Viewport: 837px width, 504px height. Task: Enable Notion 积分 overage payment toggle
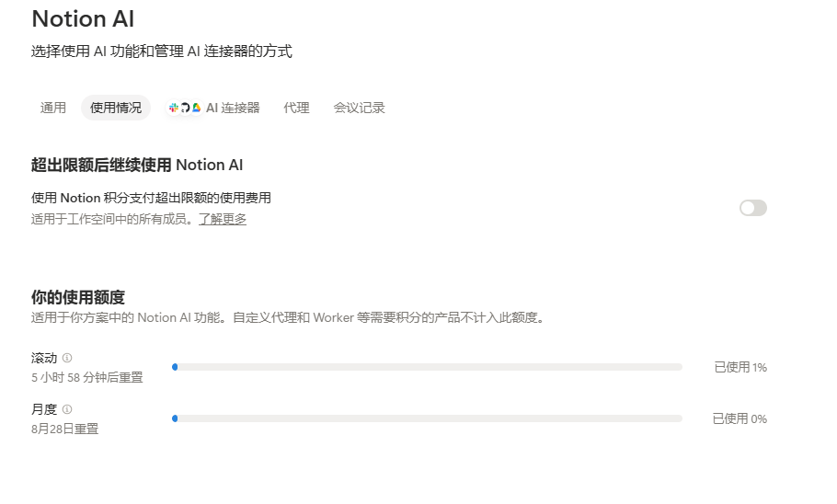pyautogui.click(x=753, y=208)
